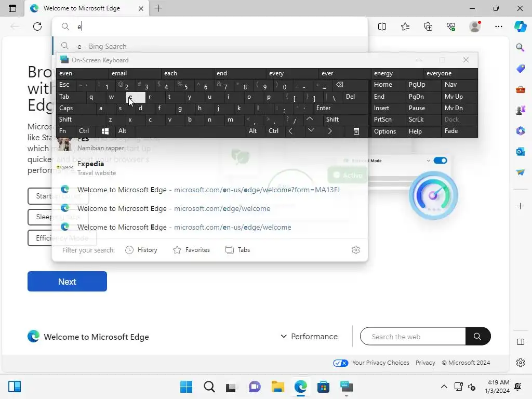Open Microsoft Store from taskbar

pyautogui.click(x=323, y=387)
